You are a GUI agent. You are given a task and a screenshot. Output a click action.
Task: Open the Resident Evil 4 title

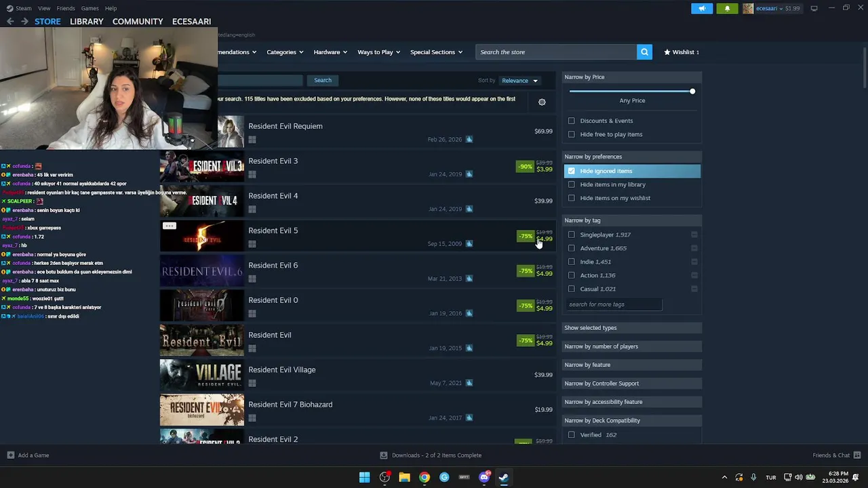pyautogui.click(x=273, y=196)
